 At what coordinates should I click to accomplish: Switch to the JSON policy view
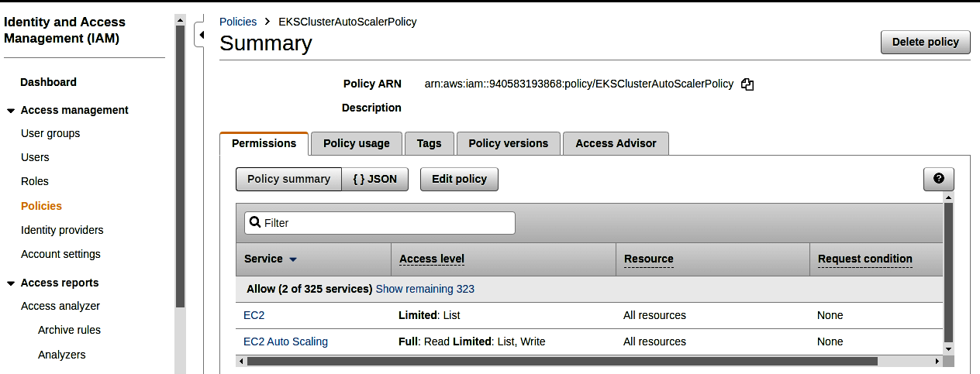375,179
